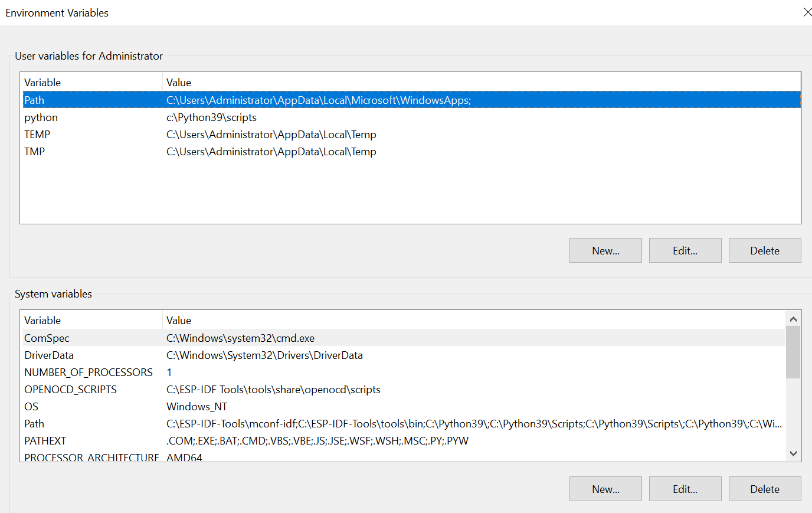
Task: Select the OPENOCD_SCRIPTS variable
Action: pyautogui.click(x=89, y=389)
